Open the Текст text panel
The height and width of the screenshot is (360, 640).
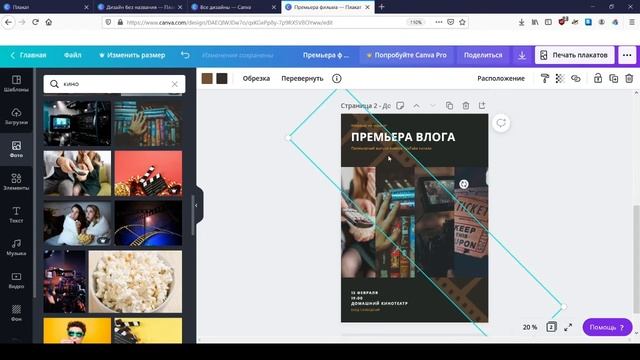pos(16,215)
